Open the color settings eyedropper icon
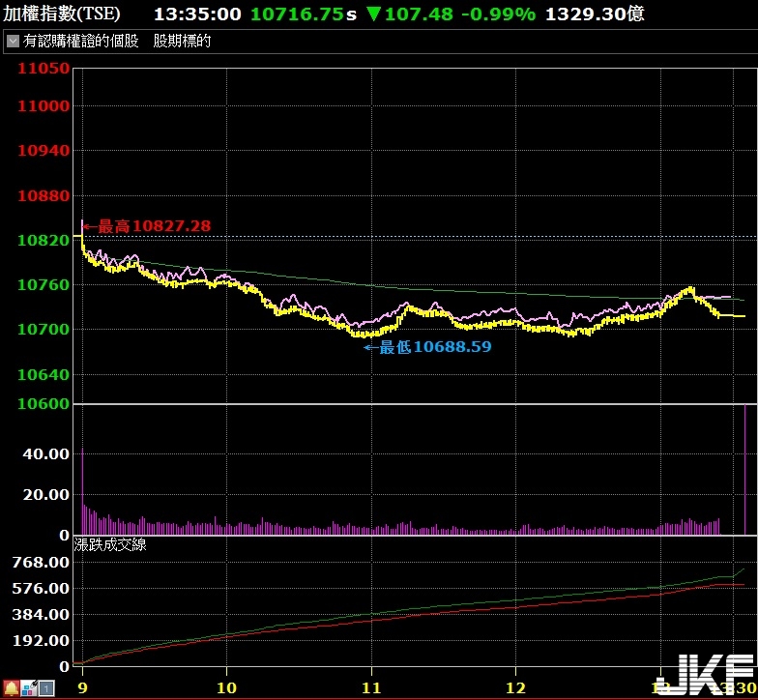758x700 pixels. click(x=29, y=688)
